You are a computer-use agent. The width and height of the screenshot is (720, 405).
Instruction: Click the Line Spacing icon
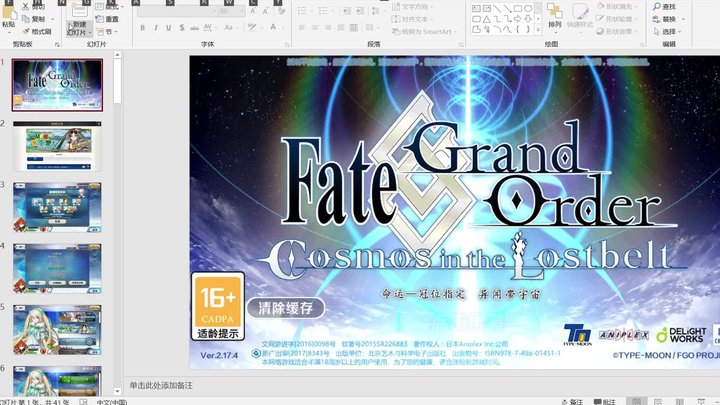point(376,11)
